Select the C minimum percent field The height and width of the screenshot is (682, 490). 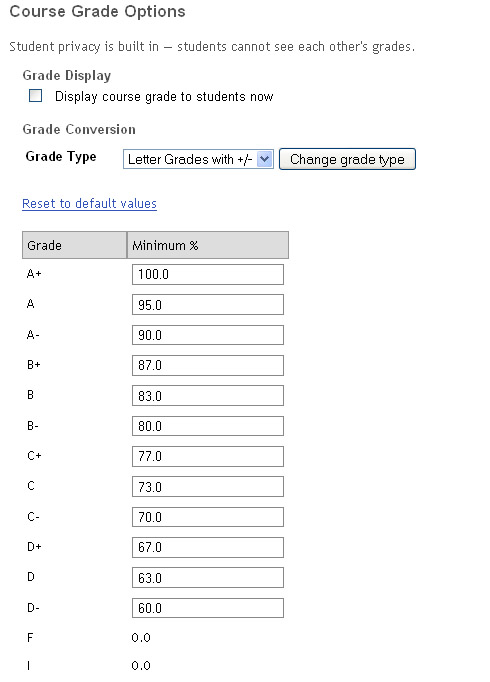click(208, 487)
